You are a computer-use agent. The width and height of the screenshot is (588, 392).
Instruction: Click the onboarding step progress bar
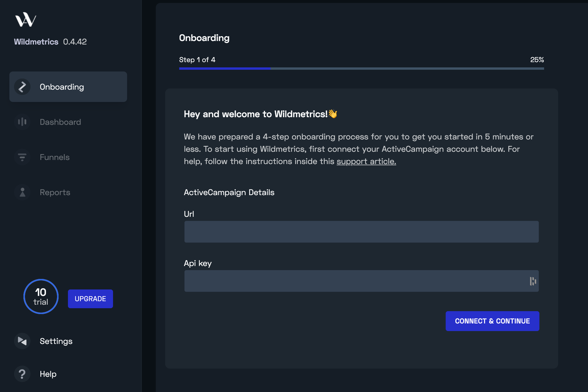point(362,69)
